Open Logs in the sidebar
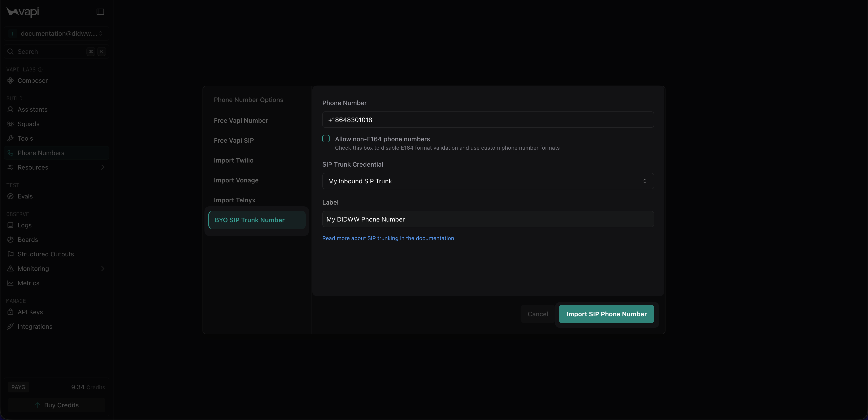 [x=56, y=225]
